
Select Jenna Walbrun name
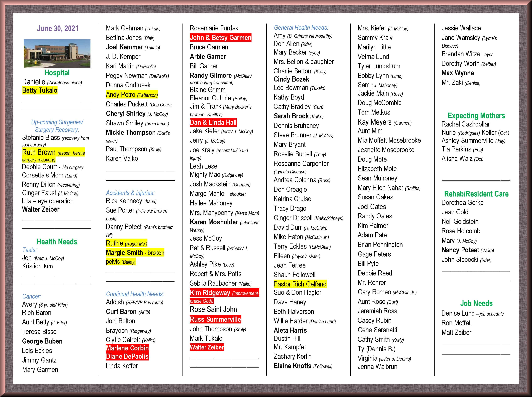pos(377,367)
